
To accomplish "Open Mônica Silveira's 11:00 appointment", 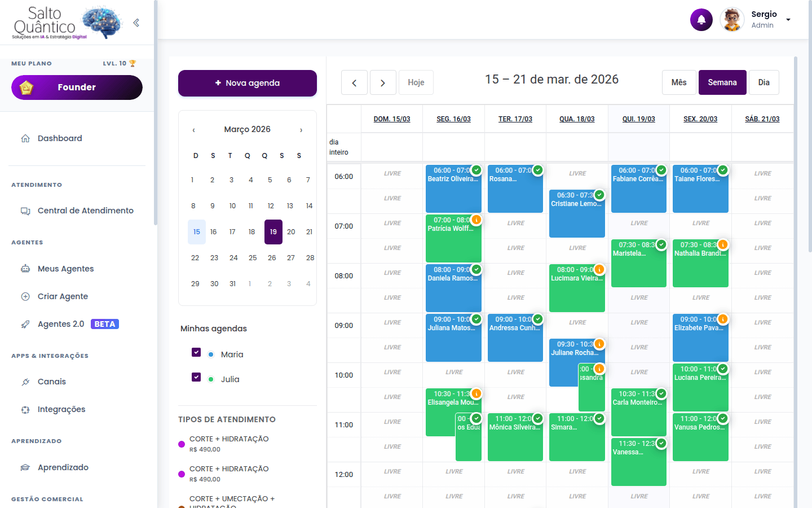I will (x=515, y=437).
